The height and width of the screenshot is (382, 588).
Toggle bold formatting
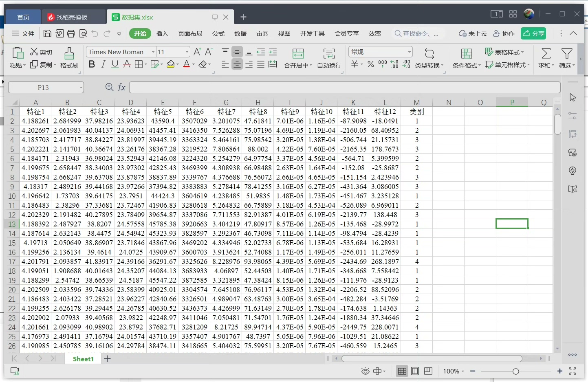tap(92, 64)
